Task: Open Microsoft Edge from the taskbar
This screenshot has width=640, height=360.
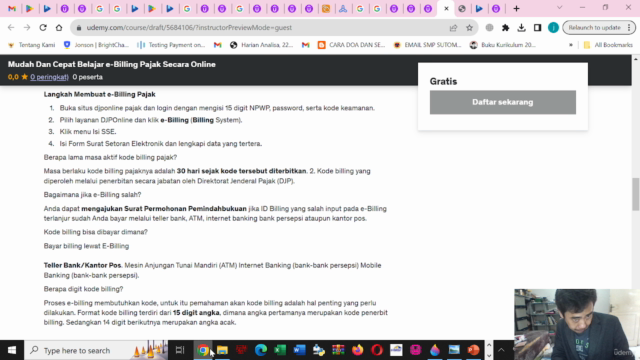Action: click(x=261, y=350)
